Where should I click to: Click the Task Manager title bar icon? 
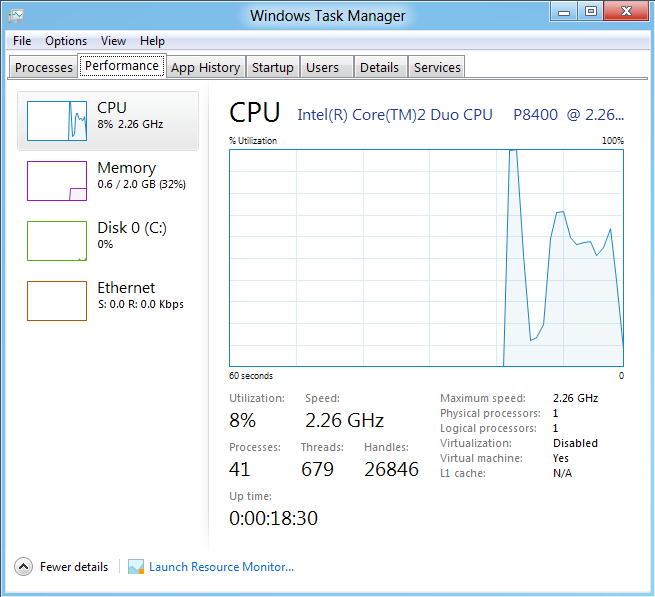16,16
